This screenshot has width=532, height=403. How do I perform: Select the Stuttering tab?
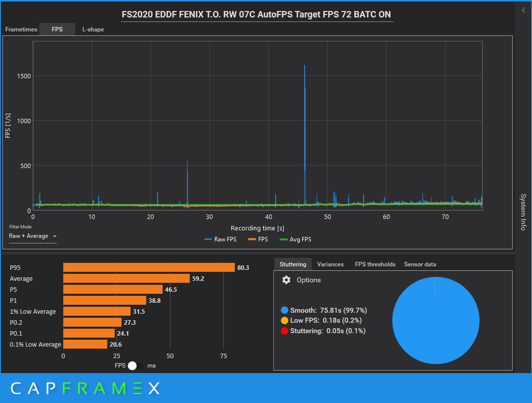(x=293, y=264)
